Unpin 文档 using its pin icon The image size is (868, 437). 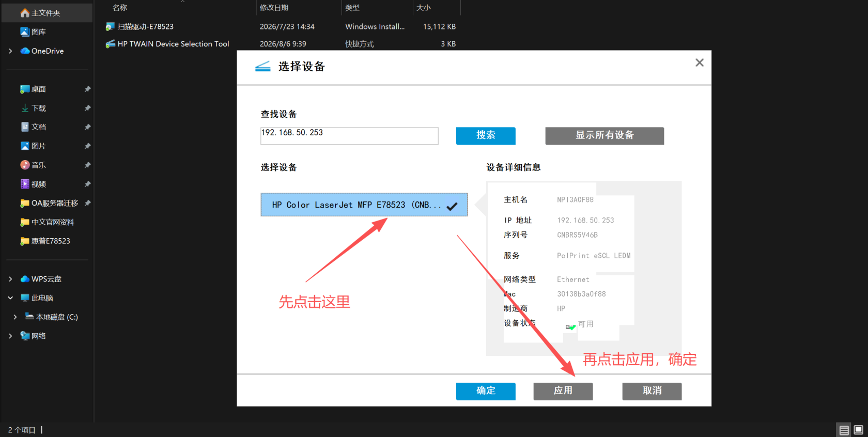click(87, 127)
